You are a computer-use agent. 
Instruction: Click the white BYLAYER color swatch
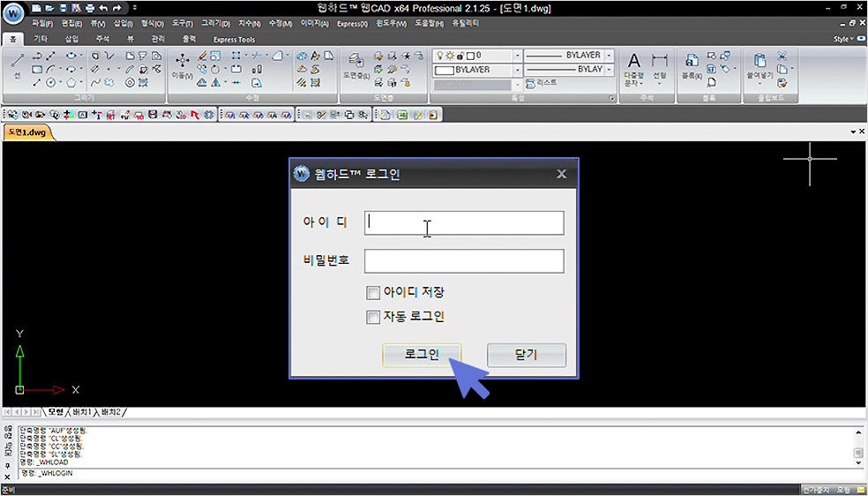pyautogui.click(x=445, y=71)
